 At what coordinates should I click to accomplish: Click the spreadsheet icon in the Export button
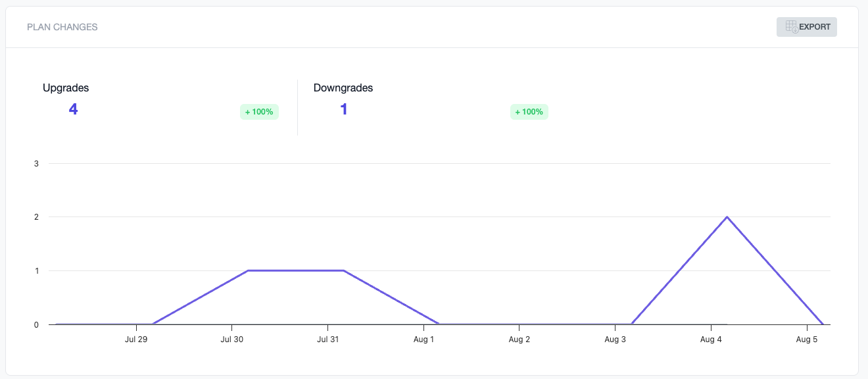[x=791, y=27]
